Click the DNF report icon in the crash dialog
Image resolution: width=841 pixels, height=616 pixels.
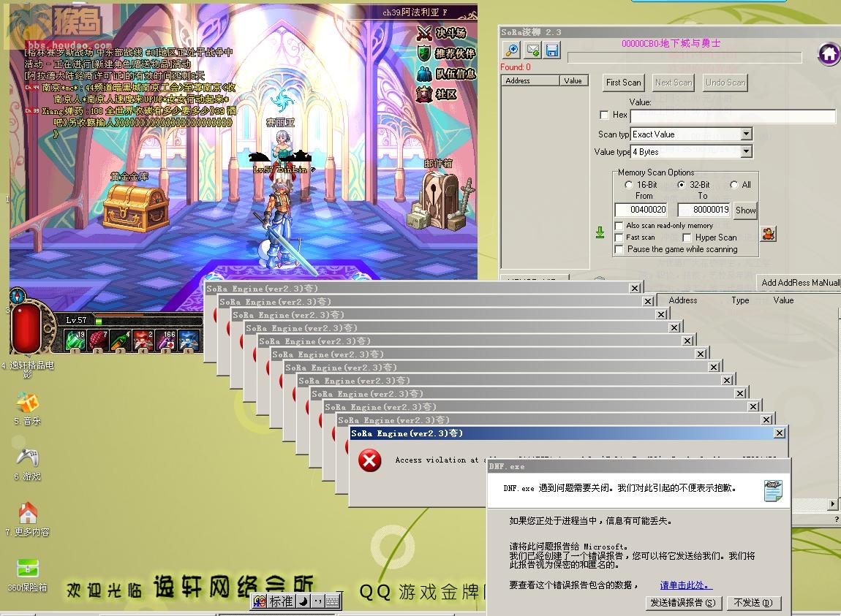pyautogui.click(x=773, y=490)
